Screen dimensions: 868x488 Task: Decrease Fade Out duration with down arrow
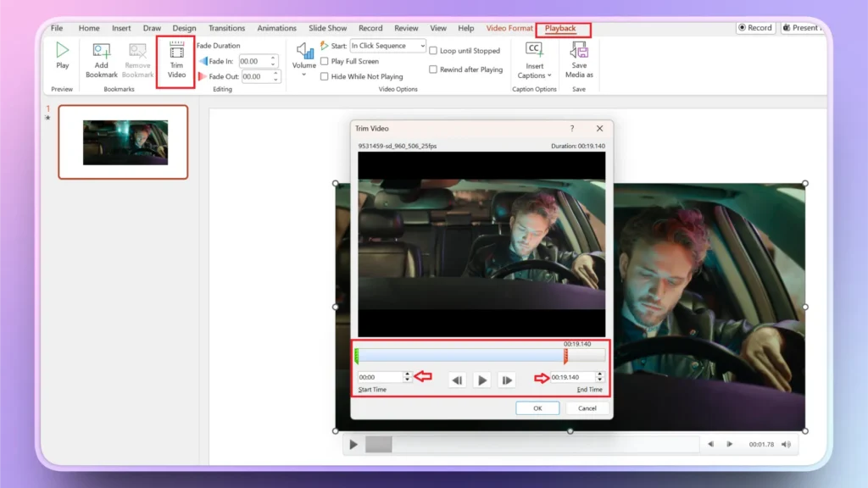[x=275, y=80]
